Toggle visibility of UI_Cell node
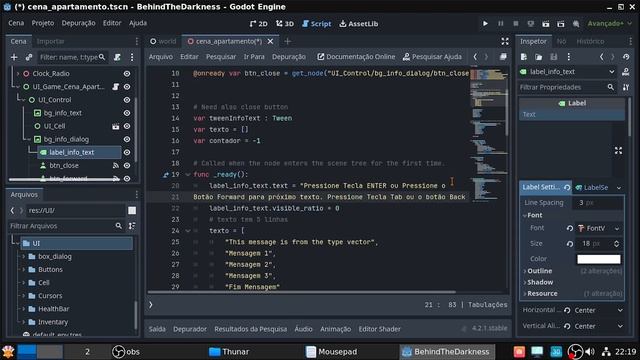 tap(127, 126)
